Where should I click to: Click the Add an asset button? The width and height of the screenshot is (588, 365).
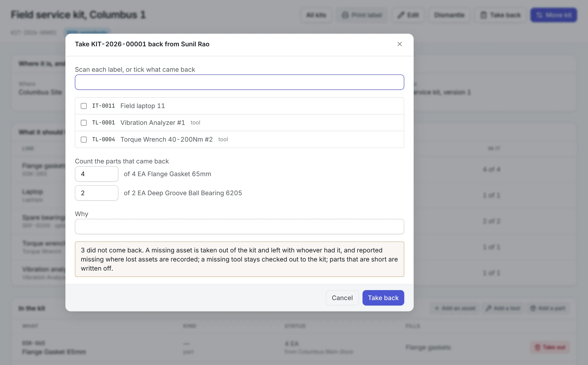[x=455, y=308]
